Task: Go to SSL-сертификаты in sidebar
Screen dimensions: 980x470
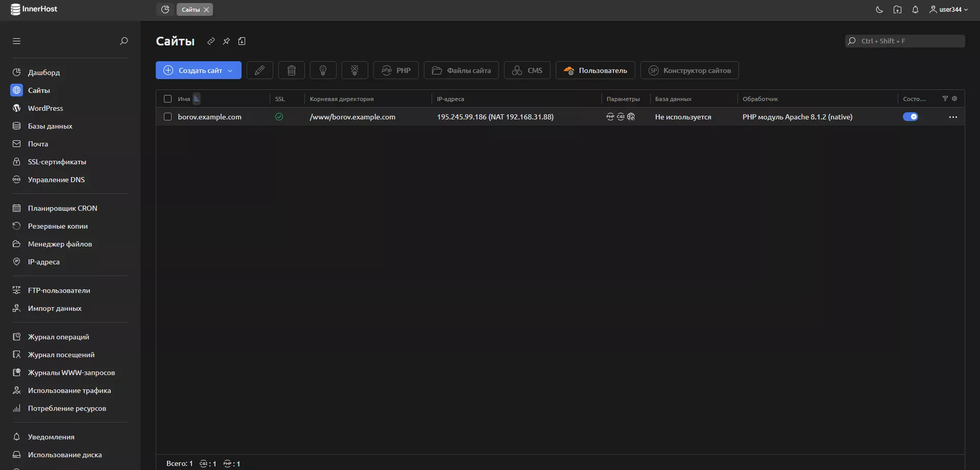Action: coord(57,162)
